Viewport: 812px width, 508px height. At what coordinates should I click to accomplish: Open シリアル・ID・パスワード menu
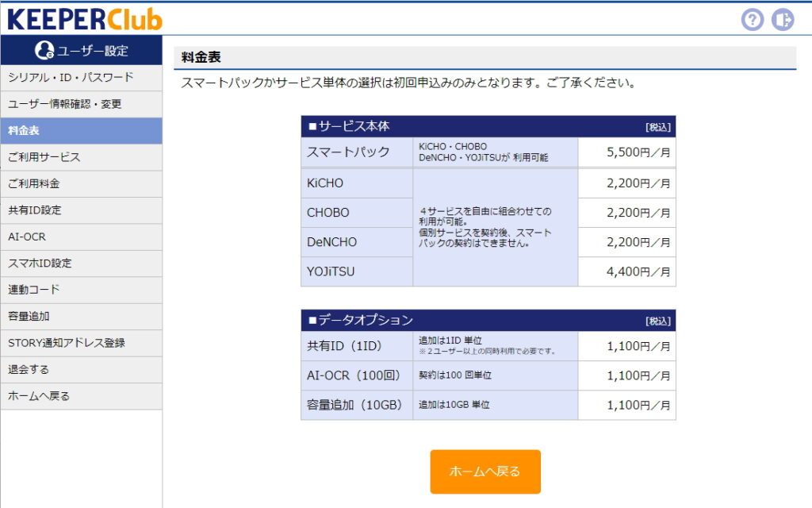tap(82, 78)
